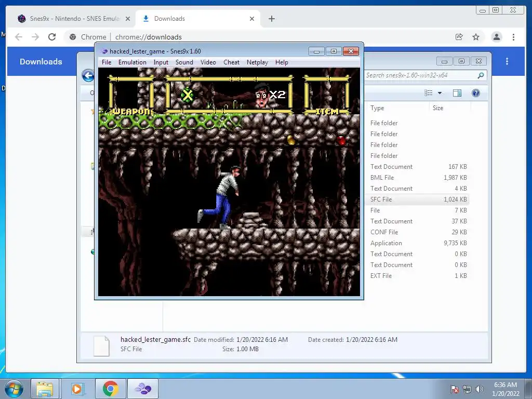Click the volume speaker tray icon
Viewport: 532px width, 399px height.
[x=479, y=389]
